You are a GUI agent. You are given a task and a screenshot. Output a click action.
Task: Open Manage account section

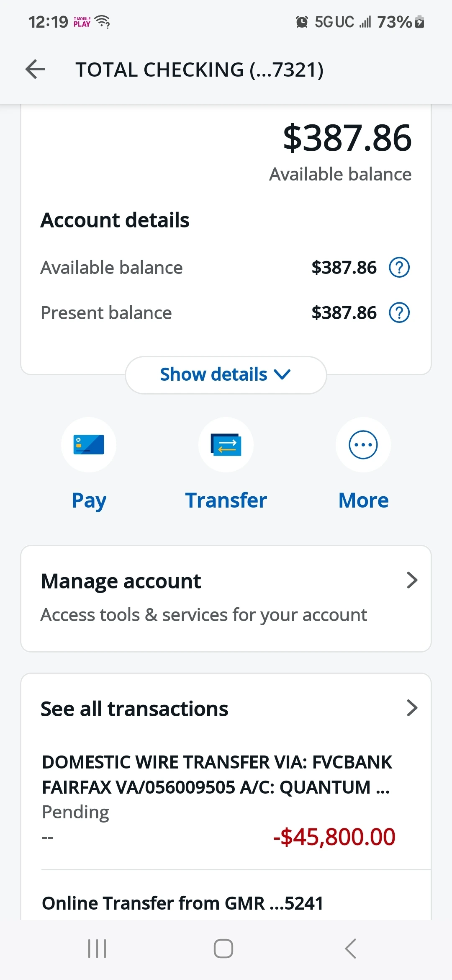point(226,598)
